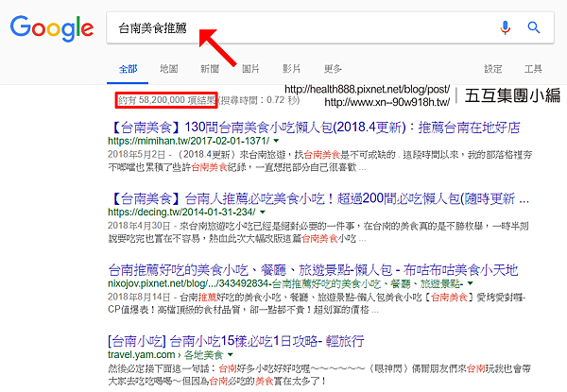Click the 2018年5月2日 snippet date
The image size is (567, 392).
point(137,155)
